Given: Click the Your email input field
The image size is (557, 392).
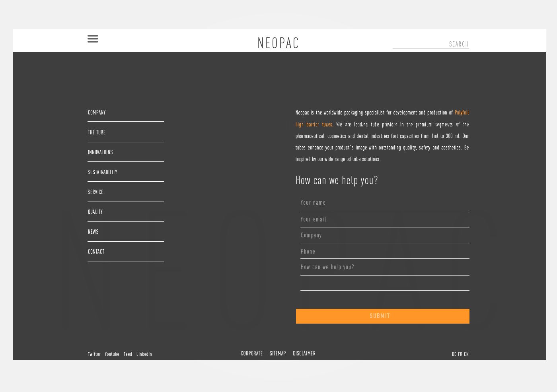Looking at the screenshot, I should point(385,219).
